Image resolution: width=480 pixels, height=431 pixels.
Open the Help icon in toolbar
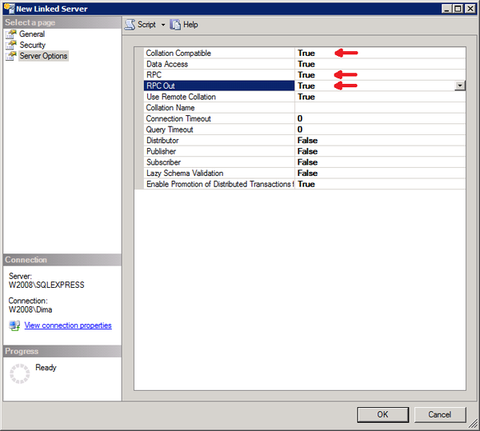coord(175,25)
